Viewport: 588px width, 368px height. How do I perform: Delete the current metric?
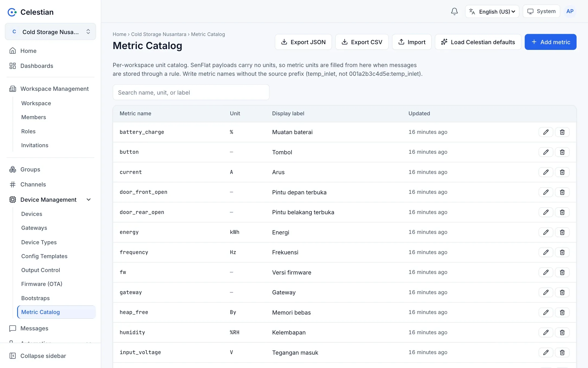562,172
